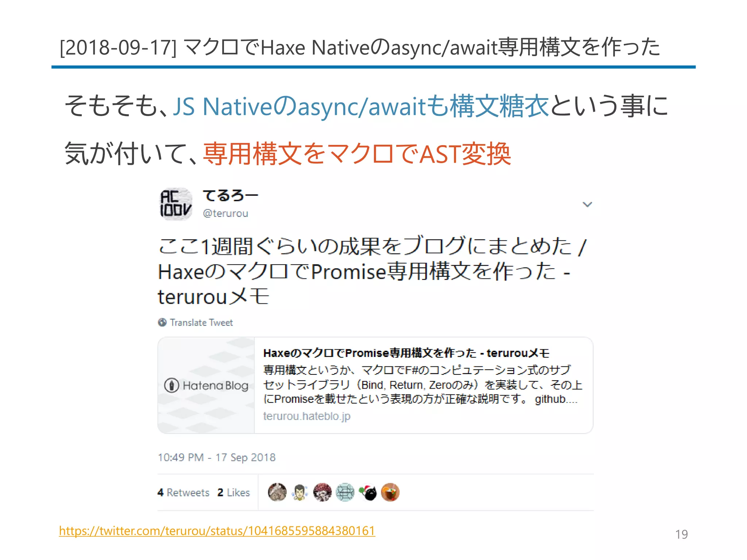Click the second avatar with cartoon face
The image size is (747, 560).
tap(300, 492)
